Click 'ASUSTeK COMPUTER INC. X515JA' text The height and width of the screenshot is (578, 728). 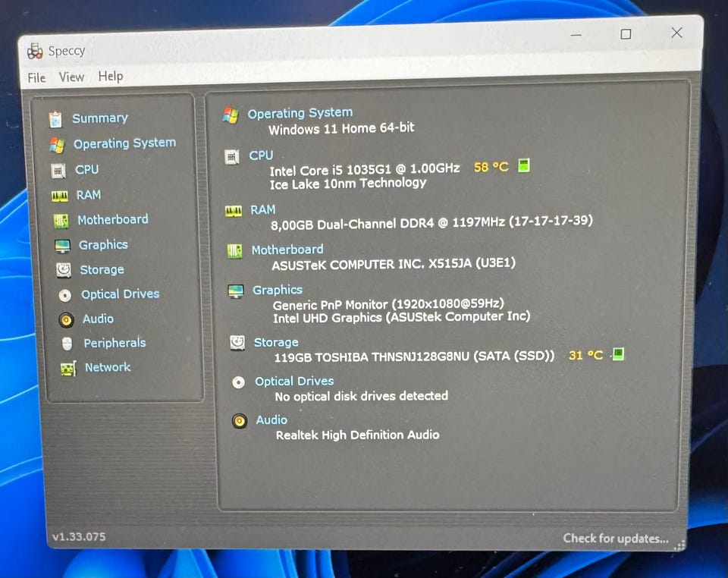pos(394,264)
